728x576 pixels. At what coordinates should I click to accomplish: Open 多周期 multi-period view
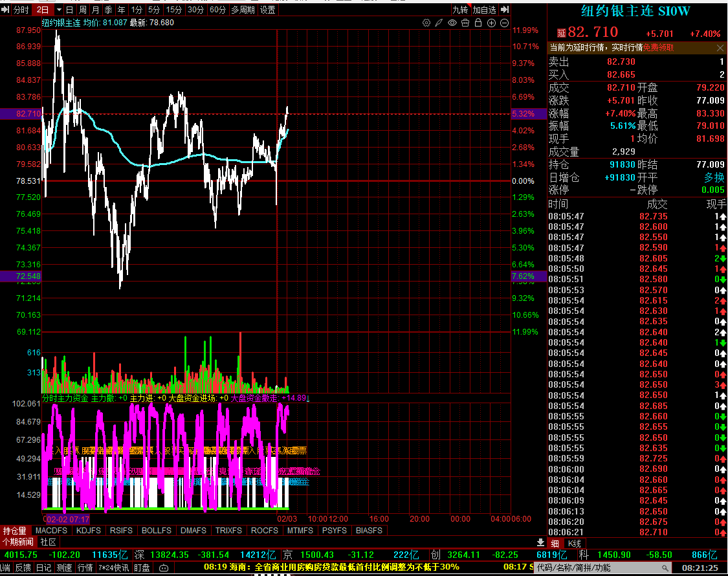[x=243, y=9]
